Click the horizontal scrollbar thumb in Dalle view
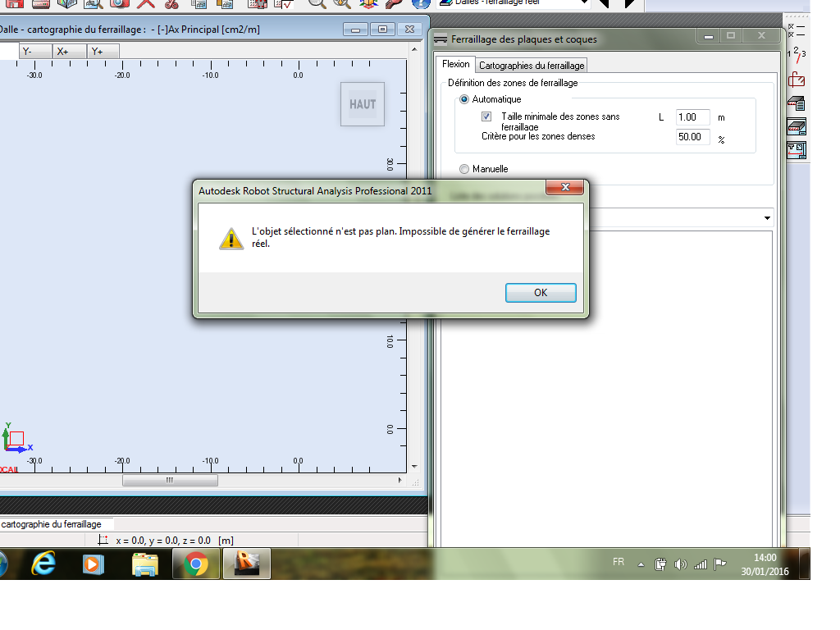Viewport: 840px width, 630px height. point(170,481)
